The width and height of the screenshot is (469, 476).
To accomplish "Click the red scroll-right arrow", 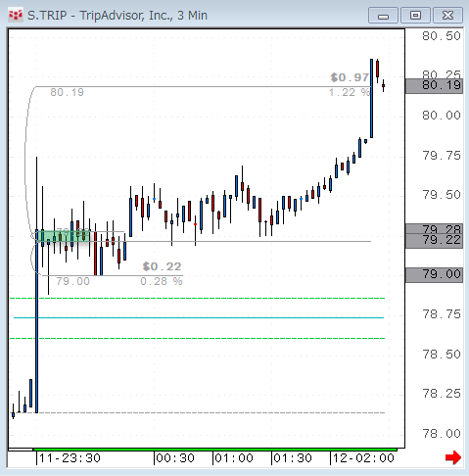I will coord(453,457).
